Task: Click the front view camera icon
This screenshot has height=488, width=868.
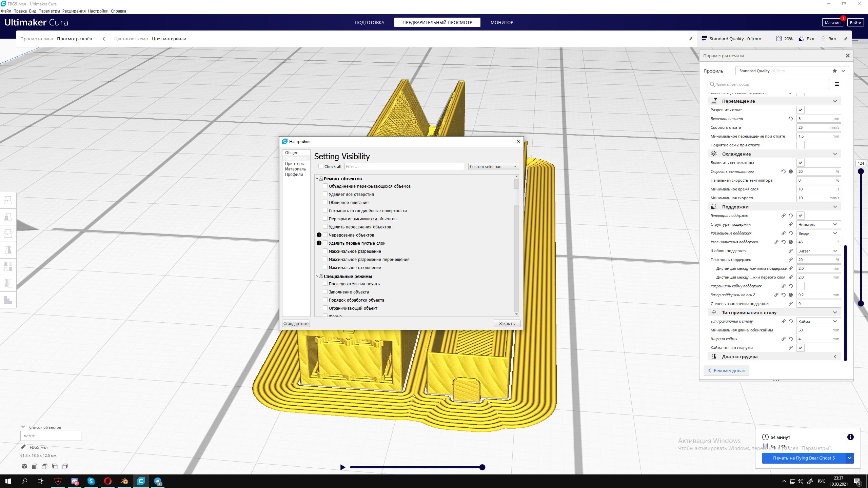Action: point(35,466)
